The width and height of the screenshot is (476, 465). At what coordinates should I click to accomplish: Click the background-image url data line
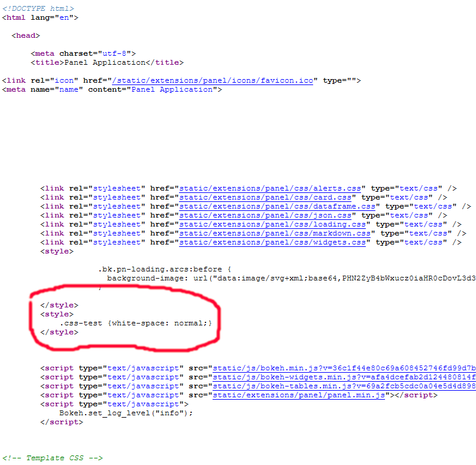[x=291, y=279]
